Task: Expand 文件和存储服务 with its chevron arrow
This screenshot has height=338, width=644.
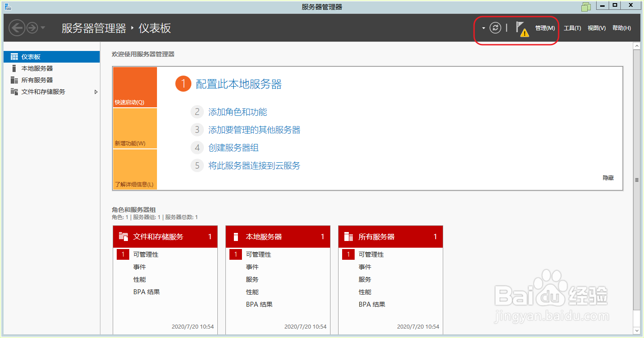Action: [x=96, y=91]
